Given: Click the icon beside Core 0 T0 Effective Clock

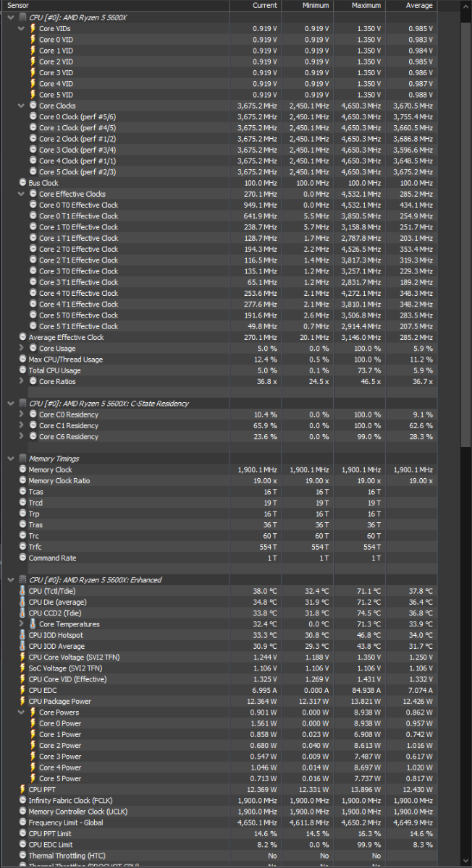Looking at the screenshot, I should click(x=33, y=205).
